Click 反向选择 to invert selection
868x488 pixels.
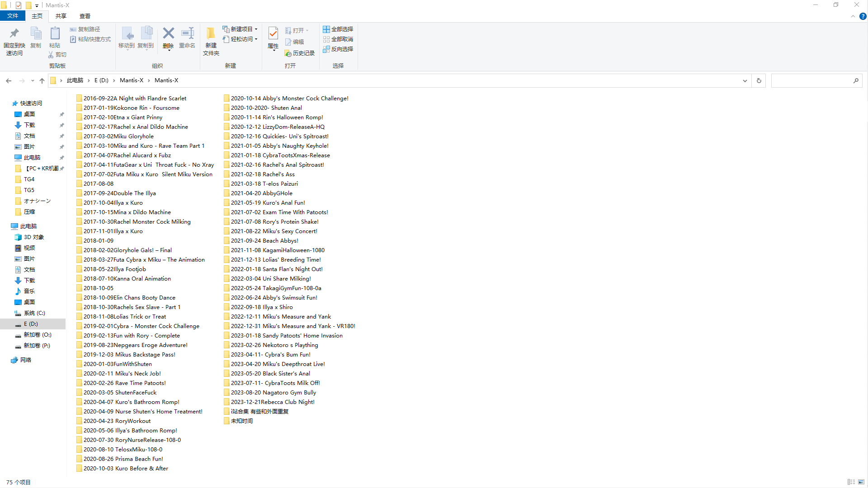pos(338,49)
